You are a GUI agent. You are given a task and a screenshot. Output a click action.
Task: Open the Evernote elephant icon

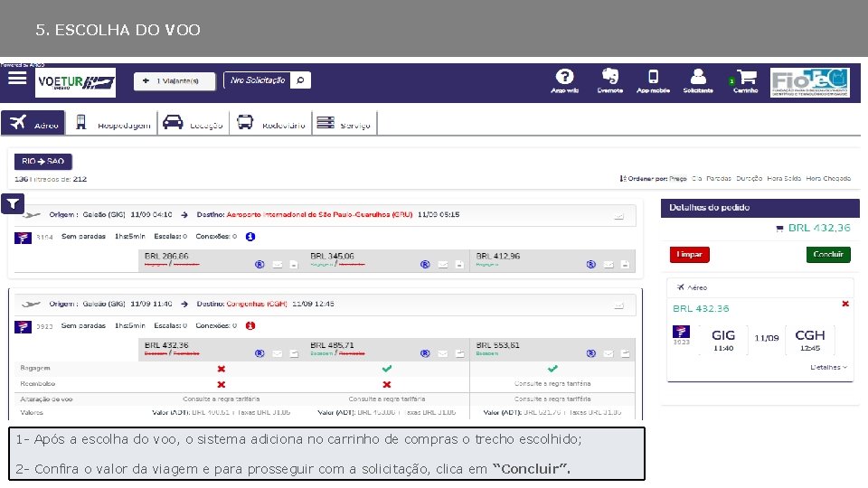610,80
